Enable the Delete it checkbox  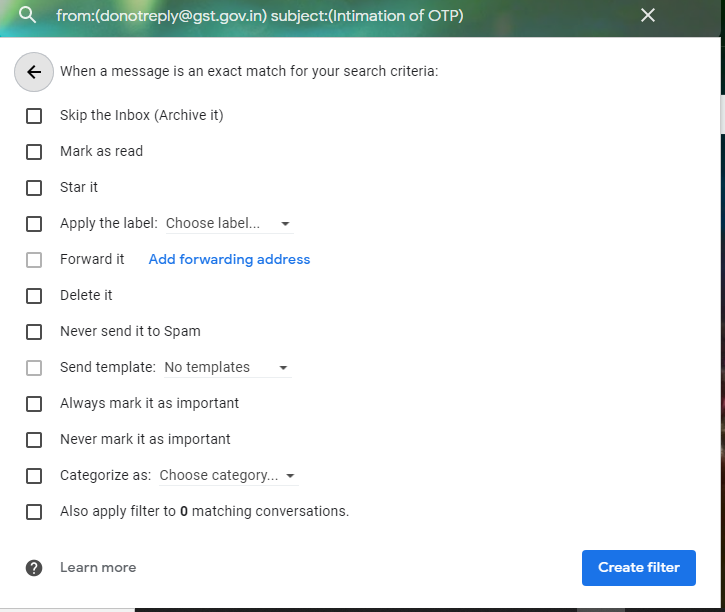[34, 296]
